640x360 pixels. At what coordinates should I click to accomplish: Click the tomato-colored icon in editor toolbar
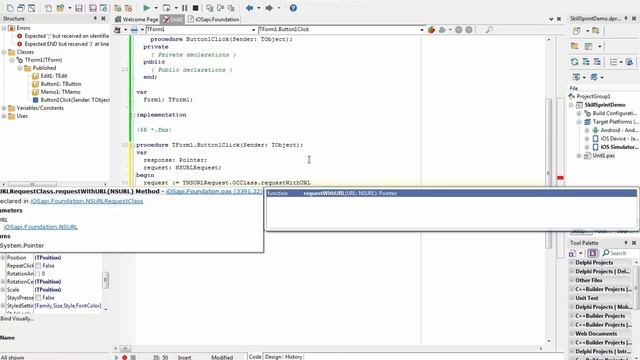(x=431, y=29)
